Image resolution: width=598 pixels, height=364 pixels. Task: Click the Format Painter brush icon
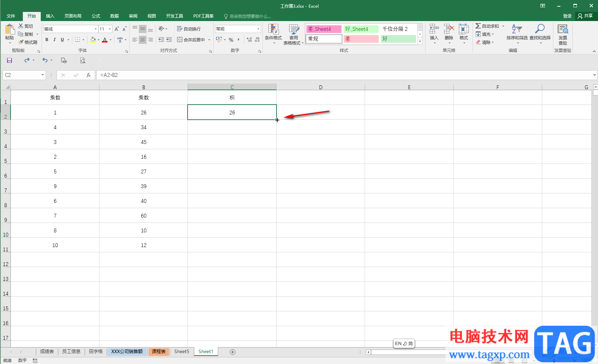21,42
